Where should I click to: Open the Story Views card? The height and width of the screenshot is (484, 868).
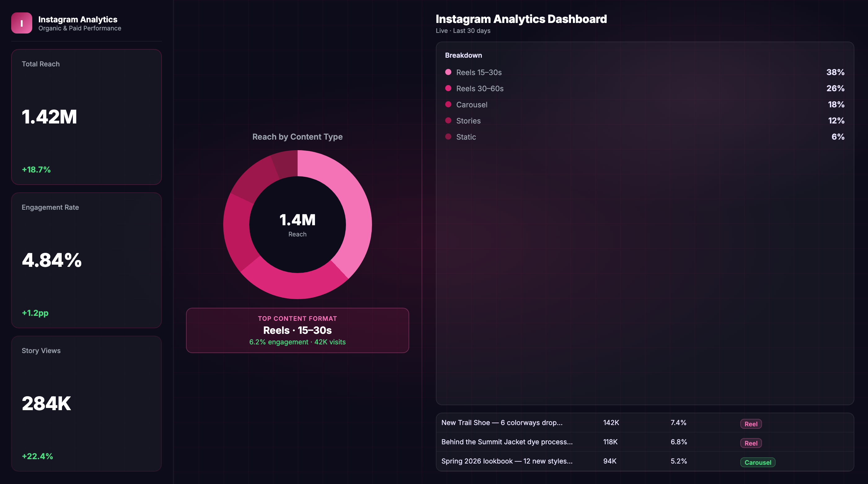(x=86, y=403)
